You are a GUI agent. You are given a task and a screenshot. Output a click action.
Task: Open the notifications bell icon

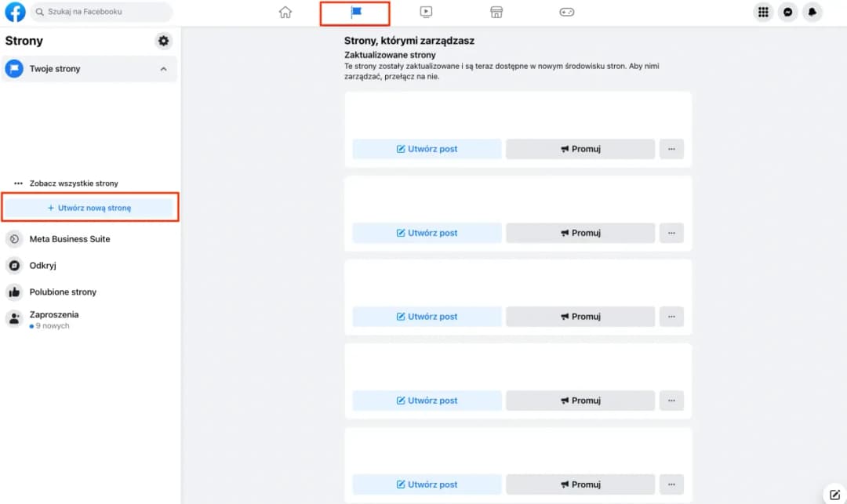[x=812, y=13]
